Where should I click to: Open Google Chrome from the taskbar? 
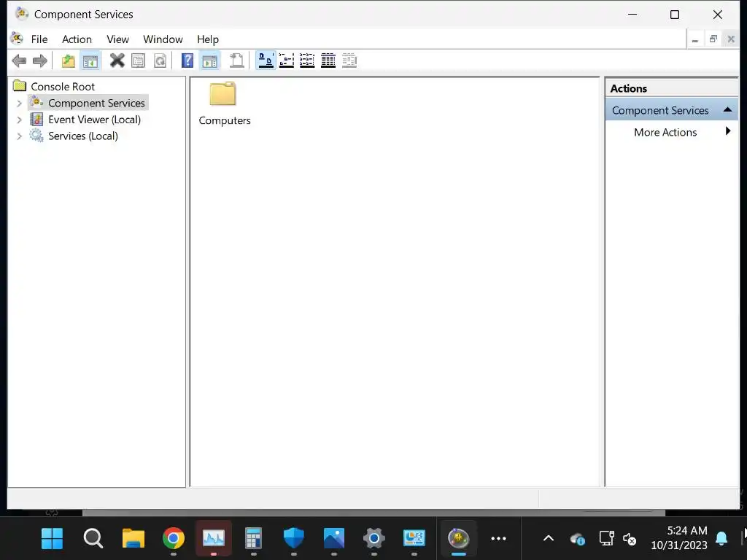click(x=174, y=539)
